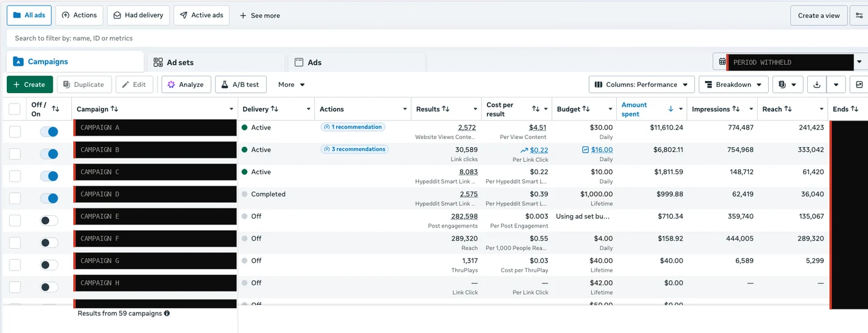The image size is (868, 333).
Task: Open Impressions column header menu arrow
Action: point(751,109)
